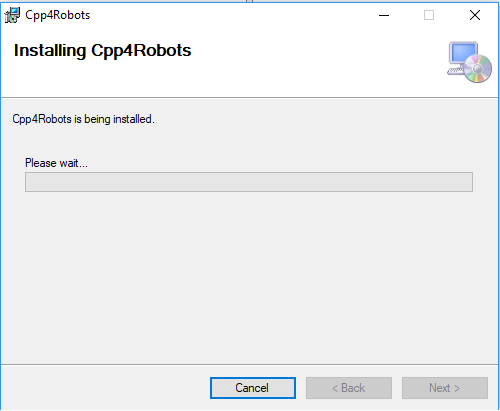Viewport: 500px width, 411px height.
Task: Cancel the Cpp4Robots installation
Action: (253, 388)
